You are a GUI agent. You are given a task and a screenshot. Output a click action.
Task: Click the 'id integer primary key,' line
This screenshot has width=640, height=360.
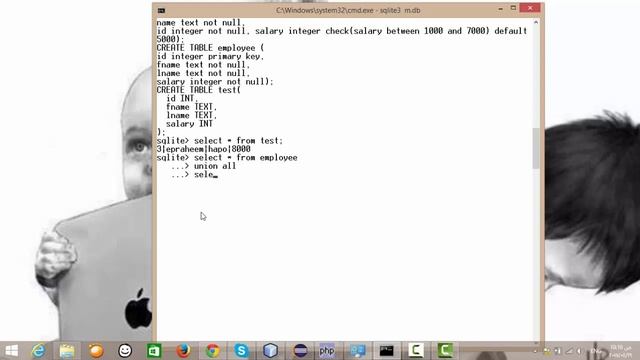point(210,56)
